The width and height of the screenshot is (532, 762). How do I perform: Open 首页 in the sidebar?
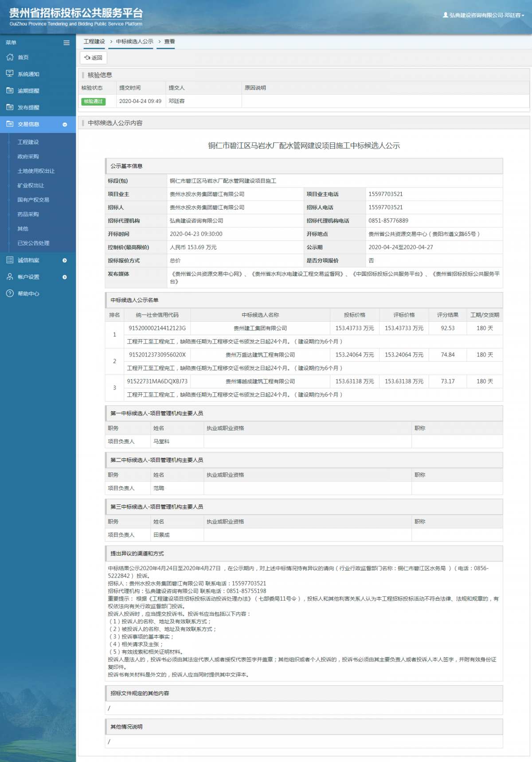pos(23,57)
